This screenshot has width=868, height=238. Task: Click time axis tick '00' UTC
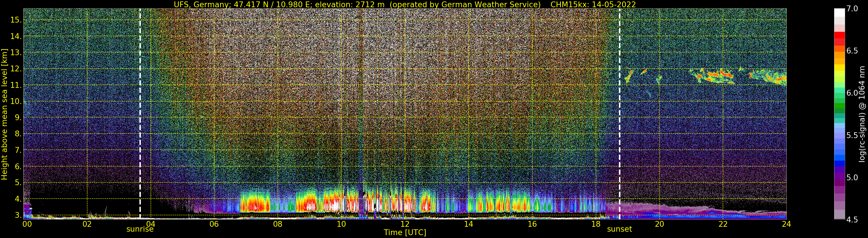(27, 224)
